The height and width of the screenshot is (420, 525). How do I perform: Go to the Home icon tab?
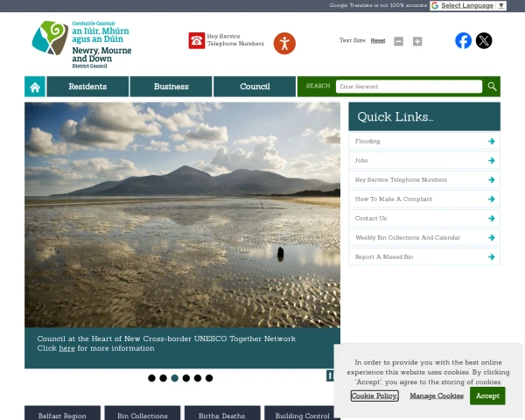(x=35, y=87)
